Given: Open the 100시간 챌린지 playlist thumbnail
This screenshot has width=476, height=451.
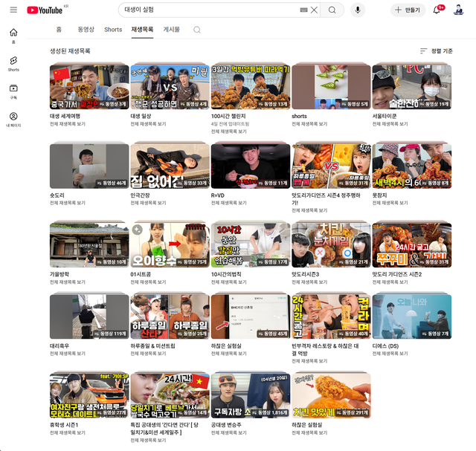Looking at the screenshot, I should click(x=251, y=87).
